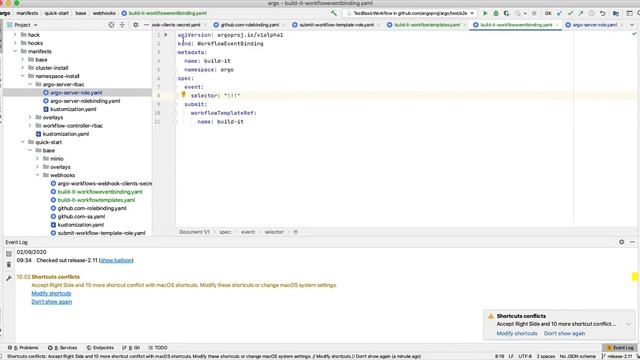Viewport: 640px width, 360px height.
Task: Click Modify shortcuts in Event Log
Action: pos(51,293)
